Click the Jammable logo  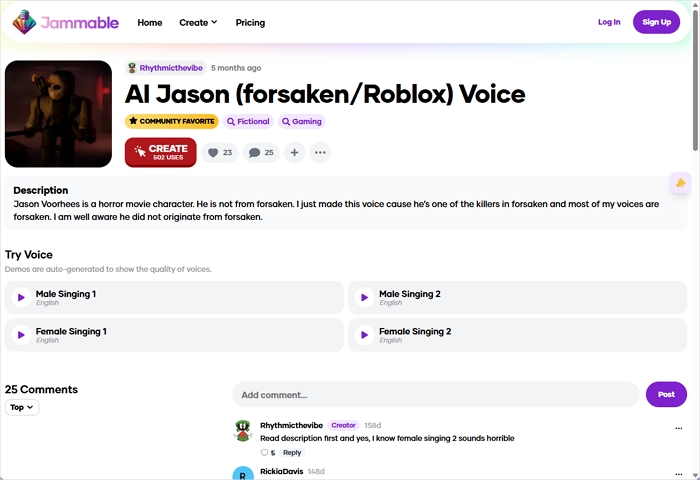pos(66,22)
